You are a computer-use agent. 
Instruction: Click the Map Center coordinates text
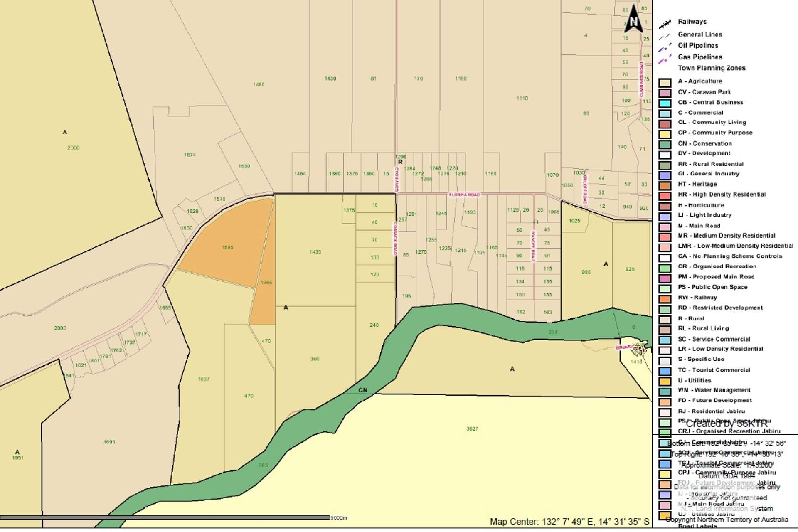[x=569, y=522]
